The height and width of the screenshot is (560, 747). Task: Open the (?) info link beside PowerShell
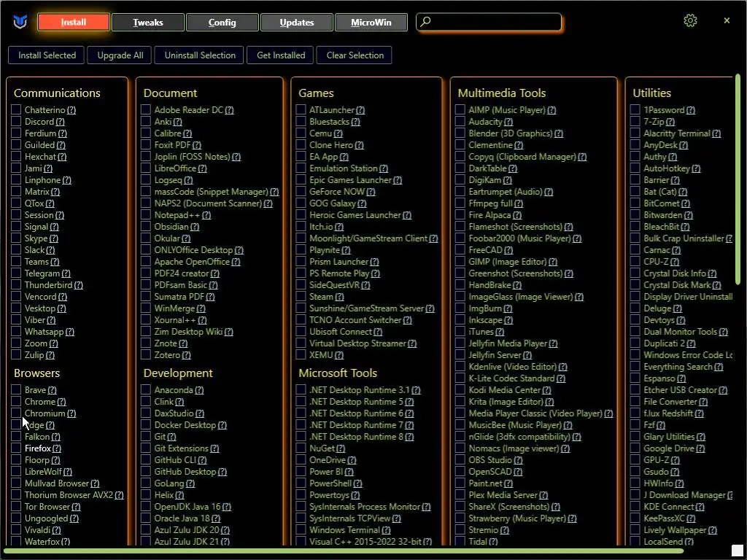[357, 483]
